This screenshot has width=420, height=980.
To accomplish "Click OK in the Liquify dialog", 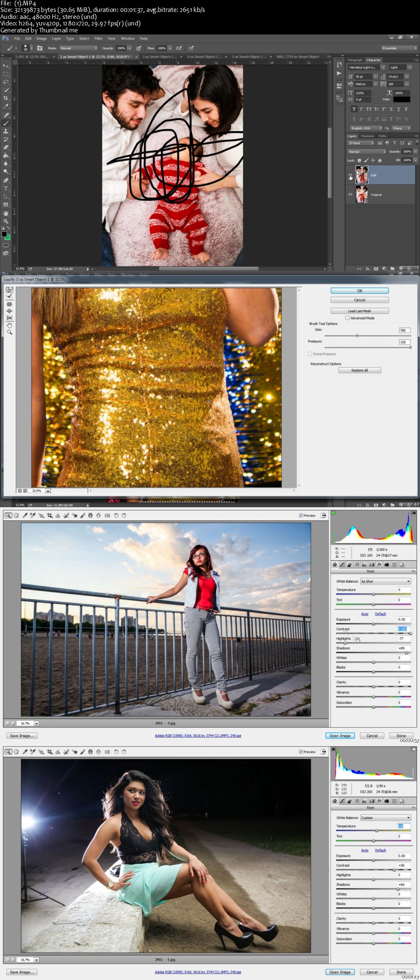I will (360, 291).
